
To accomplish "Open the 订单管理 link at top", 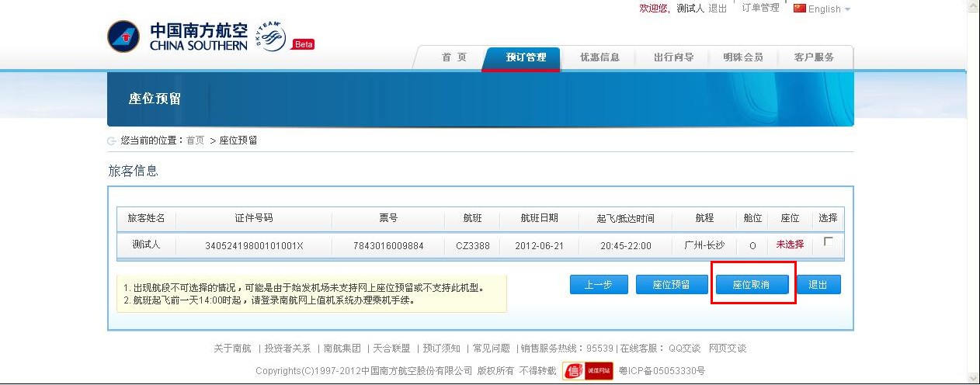I will pyautogui.click(x=760, y=8).
